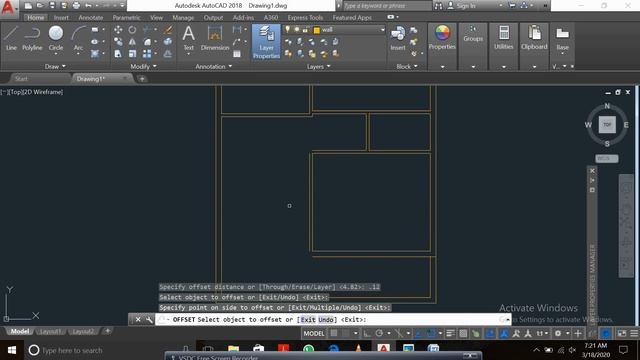Viewport: 640px width, 360px height.
Task: Expand the Draw panel
Action: [55, 67]
